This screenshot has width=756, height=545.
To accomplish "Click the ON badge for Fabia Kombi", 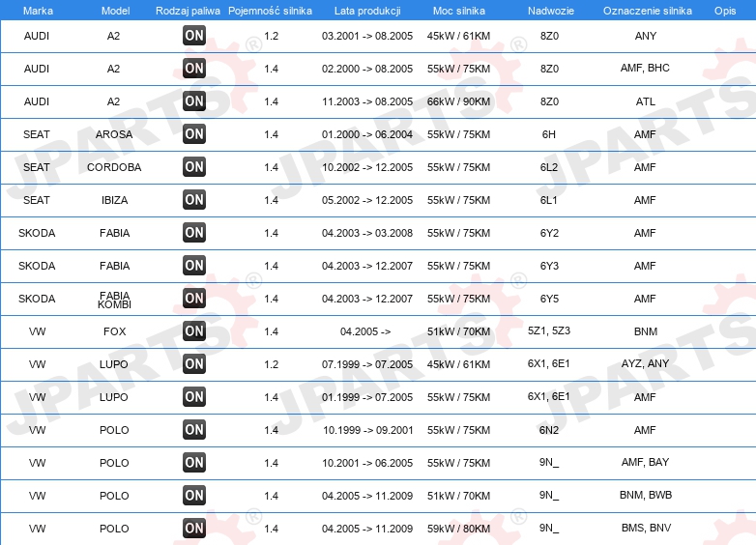I will pos(194,298).
